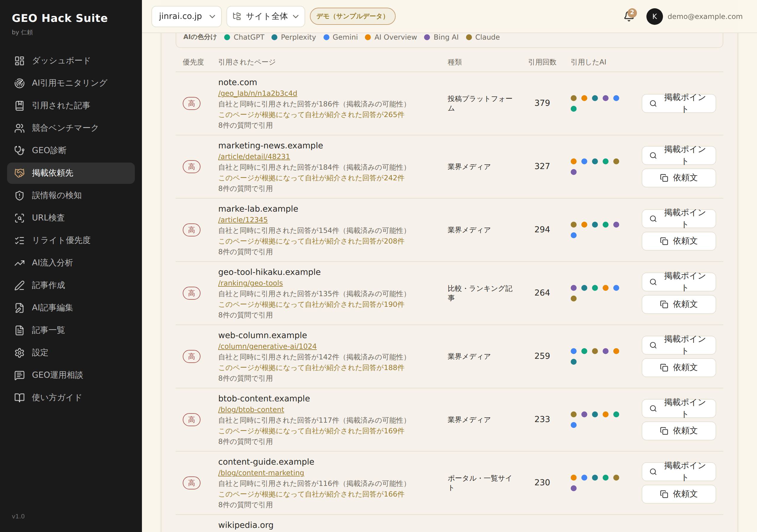Open link /column/generative-ai/1024
Image resolution: width=757 pixels, height=532 pixels.
point(267,346)
